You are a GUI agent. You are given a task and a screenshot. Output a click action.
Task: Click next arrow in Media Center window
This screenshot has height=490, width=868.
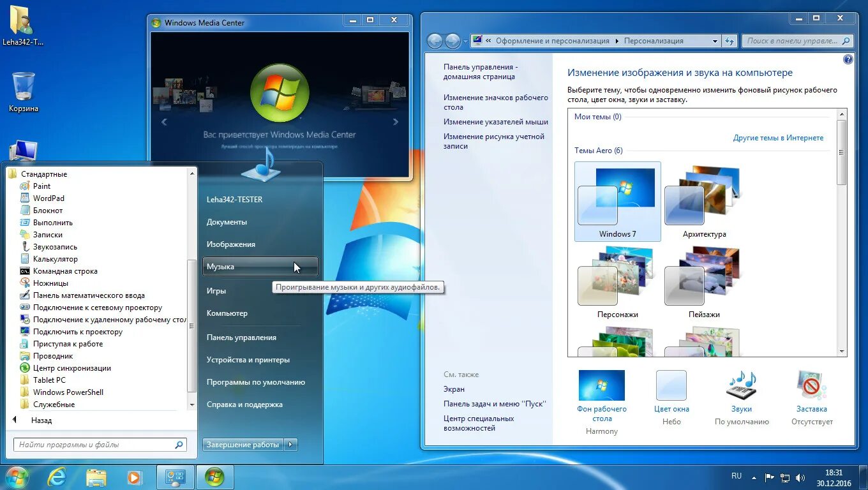point(396,122)
